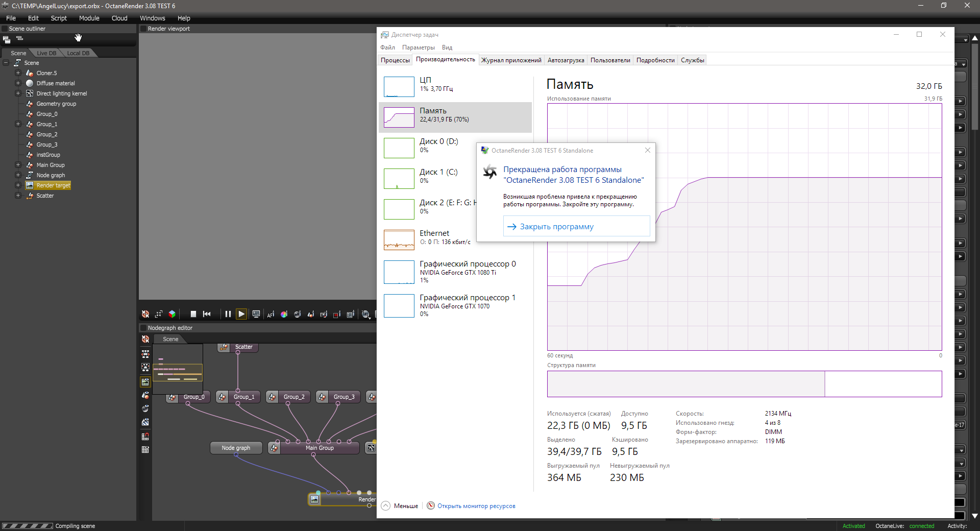Select the Ethernet performance entry

[x=455, y=240]
